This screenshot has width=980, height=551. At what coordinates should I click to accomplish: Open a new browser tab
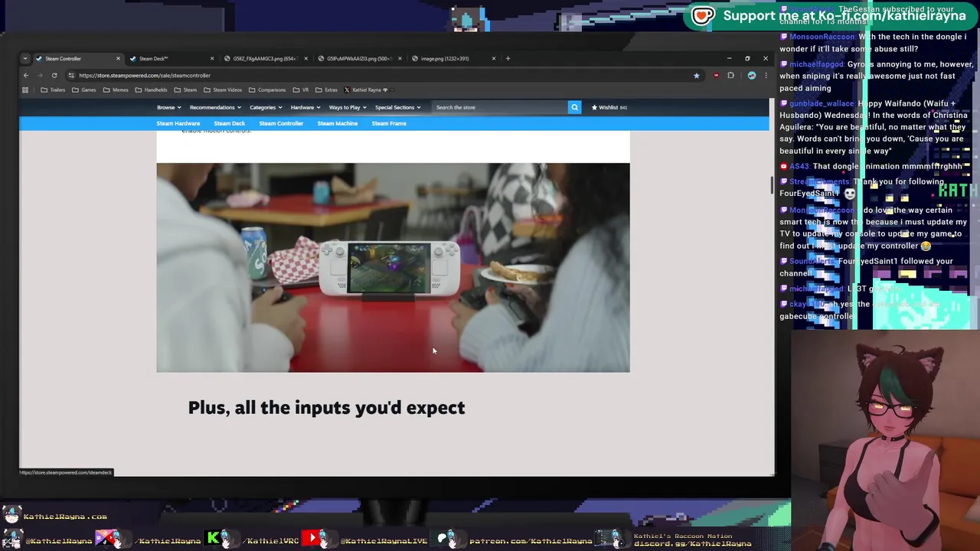508,58
